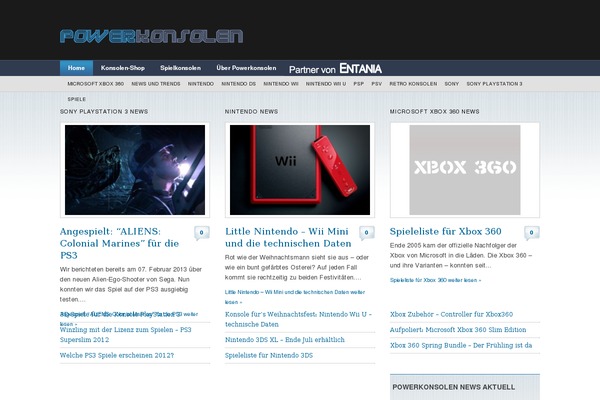Select Nintendo Wii U category
Screen dimensions: 600x400
tap(326, 84)
